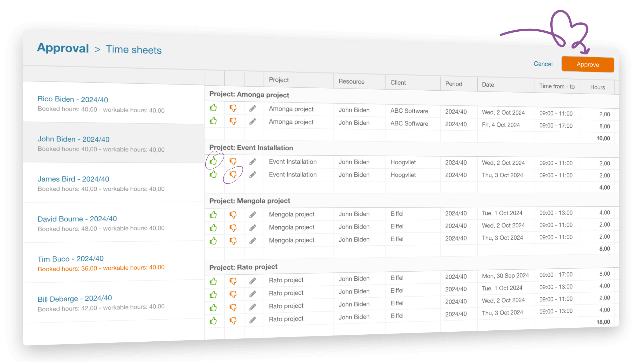Edit Rato project Tue 1 Oct entry

253,294
